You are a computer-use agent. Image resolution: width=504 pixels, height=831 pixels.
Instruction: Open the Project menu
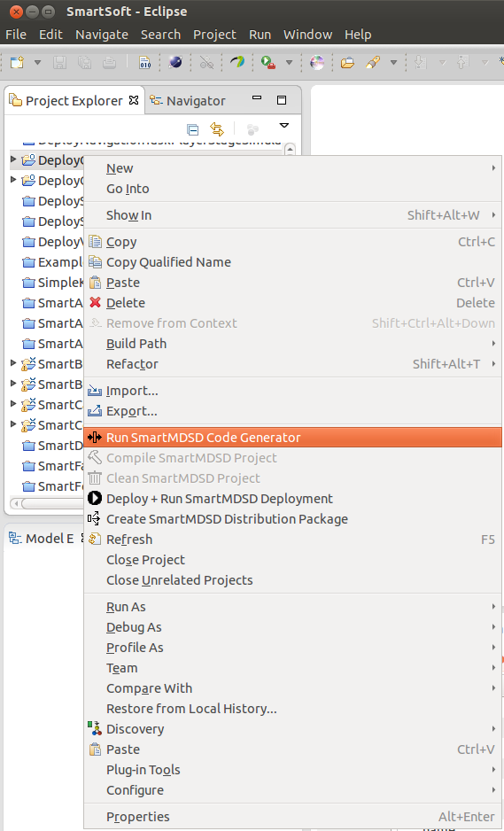[214, 35]
